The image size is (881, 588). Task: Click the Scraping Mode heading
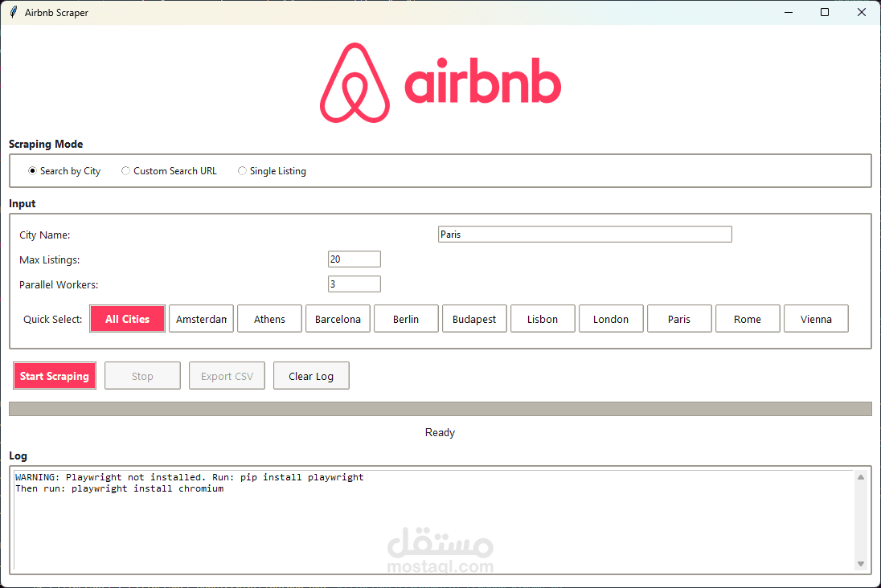46,144
